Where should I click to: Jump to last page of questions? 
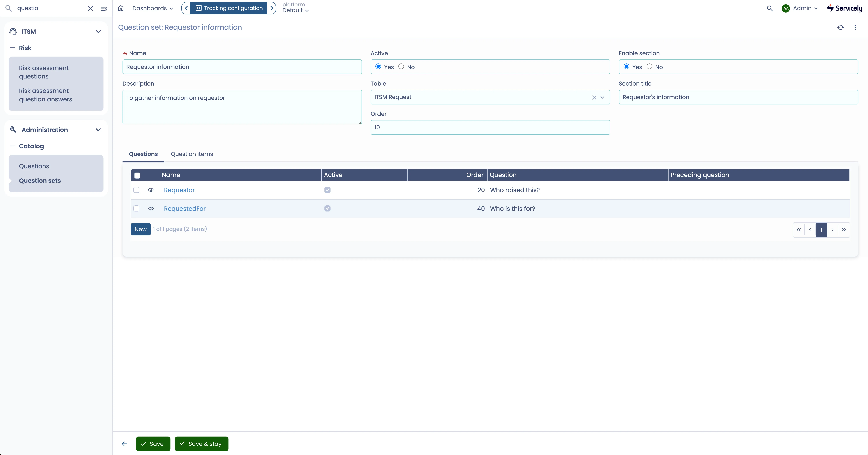click(x=844, y=230)
